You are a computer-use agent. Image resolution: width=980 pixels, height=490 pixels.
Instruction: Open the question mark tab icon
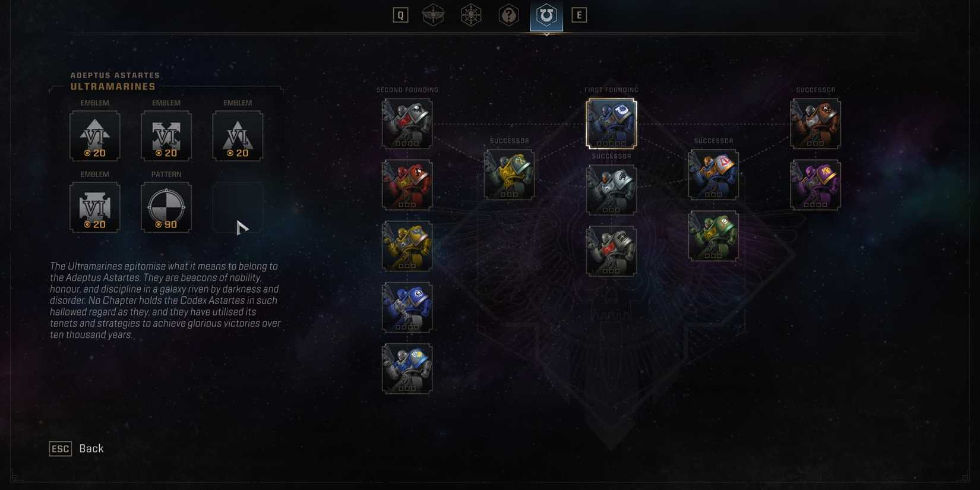tap(508, 15)
